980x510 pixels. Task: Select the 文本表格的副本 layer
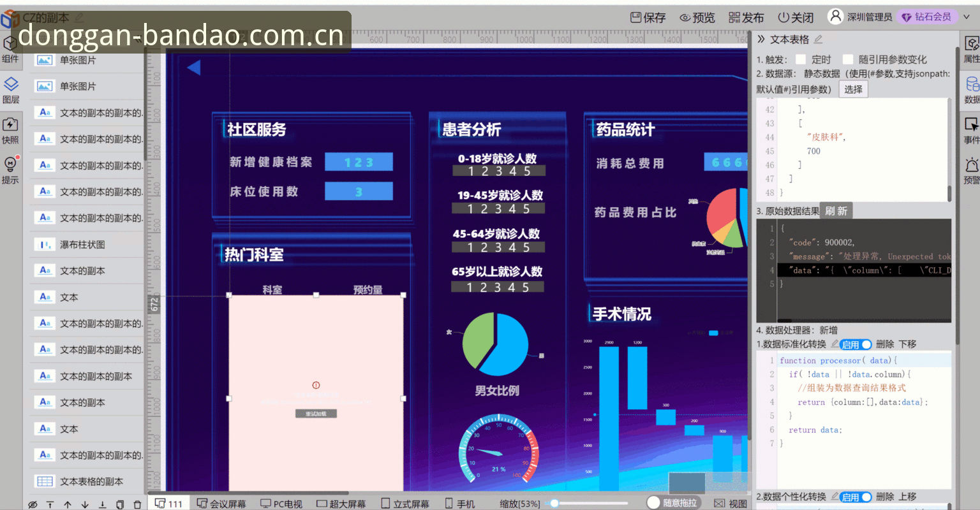coord(86,481)
